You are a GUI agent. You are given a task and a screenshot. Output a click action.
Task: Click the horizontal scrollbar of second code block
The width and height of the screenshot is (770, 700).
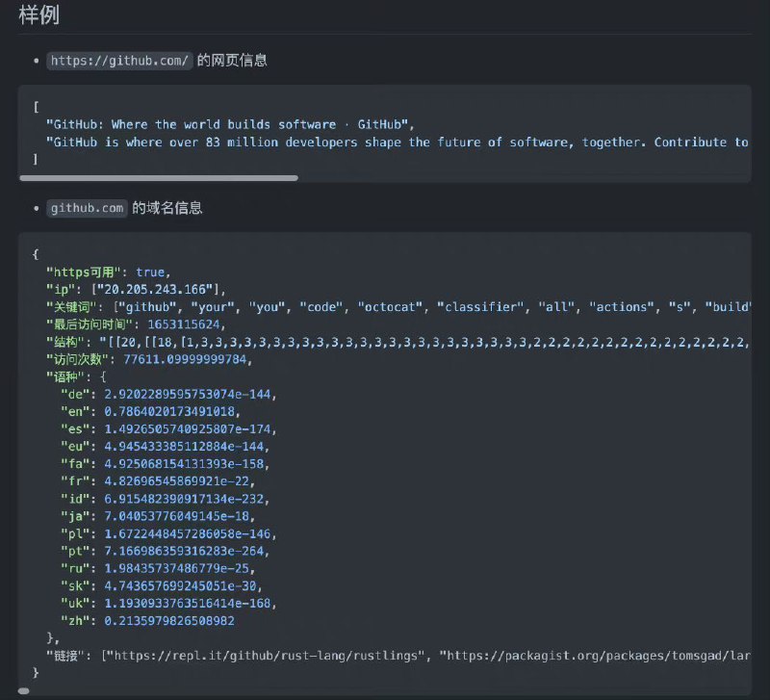[23, 690]
